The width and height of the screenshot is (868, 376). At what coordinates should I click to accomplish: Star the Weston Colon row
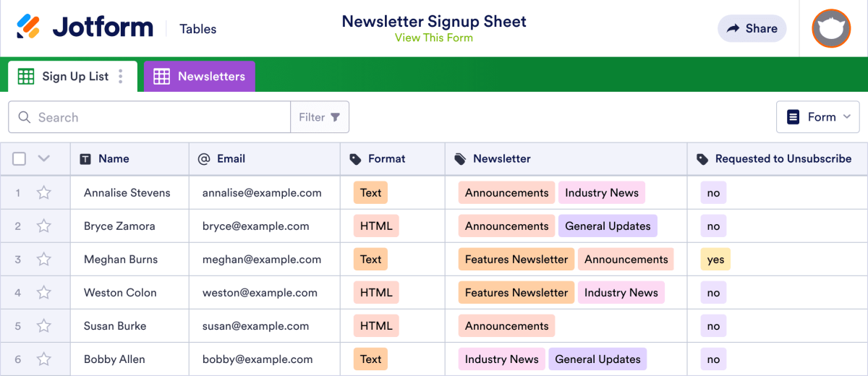point(44,292)
